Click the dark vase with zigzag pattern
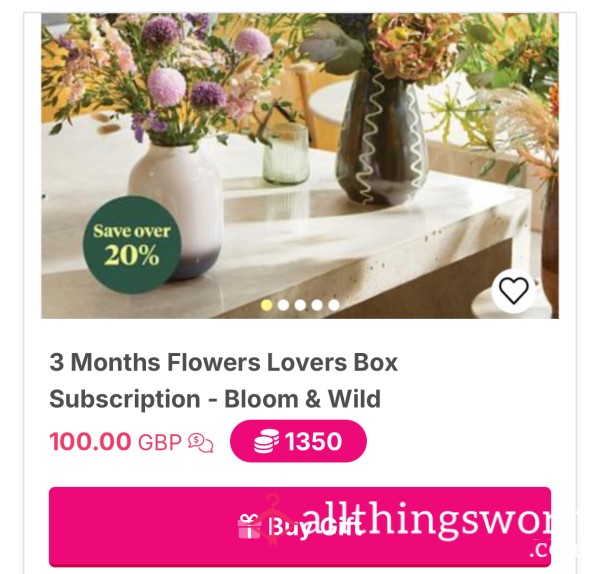This screenshot has width=600, height=574. tap(380, 137)
